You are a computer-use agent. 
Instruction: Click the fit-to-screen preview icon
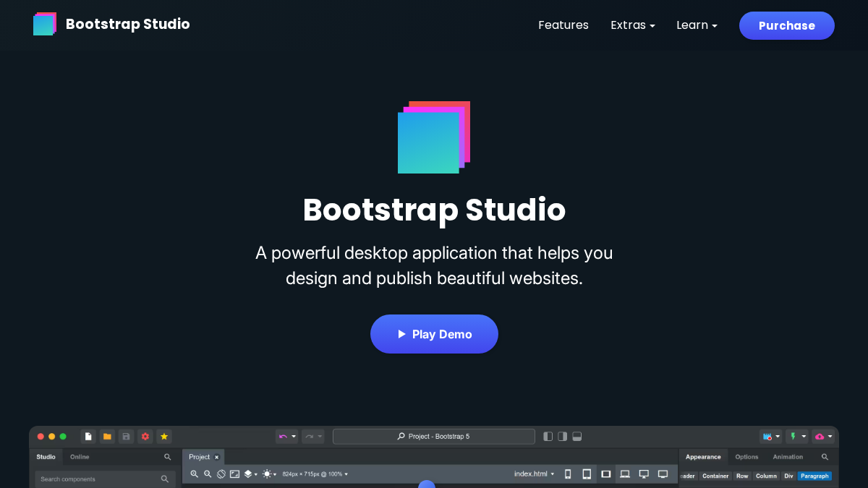click(234, 474)
